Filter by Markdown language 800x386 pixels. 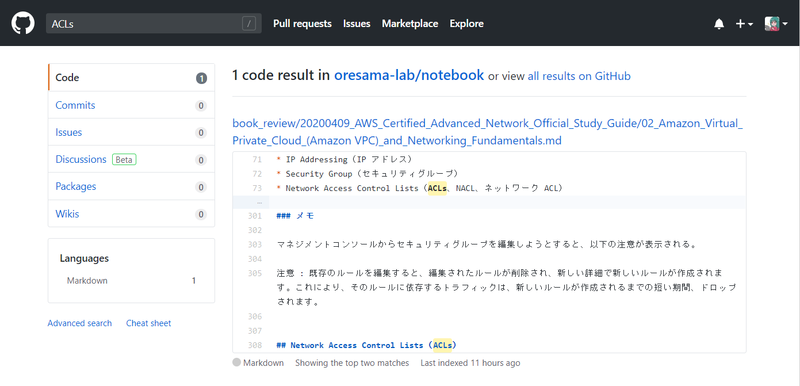pos(131,280)
